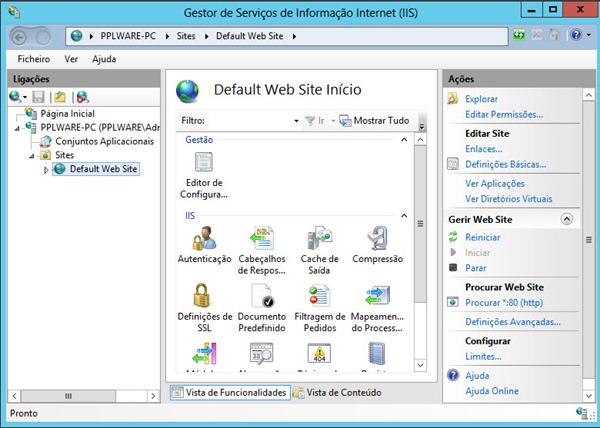Open the Filtro combo box dropdown
The image size is (600, 428).
[296, 121]
